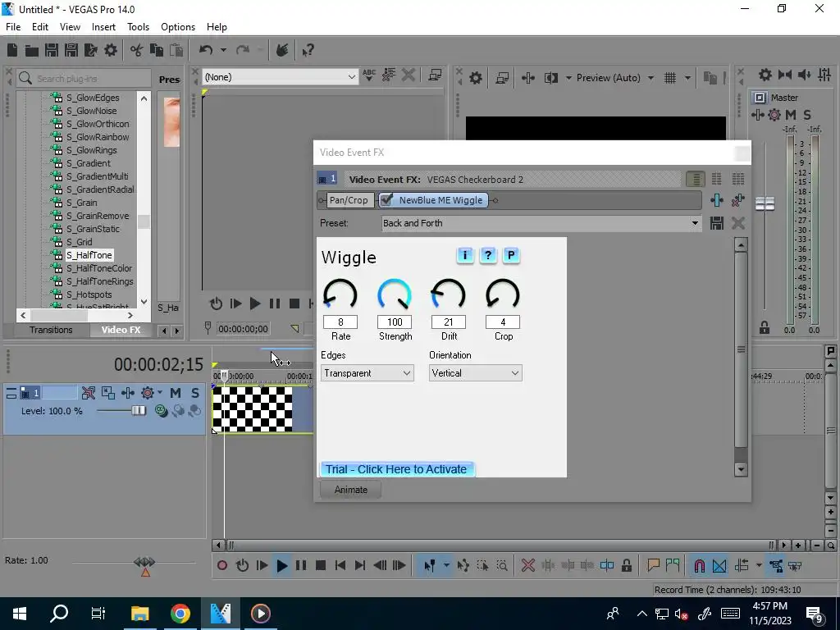
Task: Click Trial - Click Here to Activate
Action: click(x=396, y=469)
